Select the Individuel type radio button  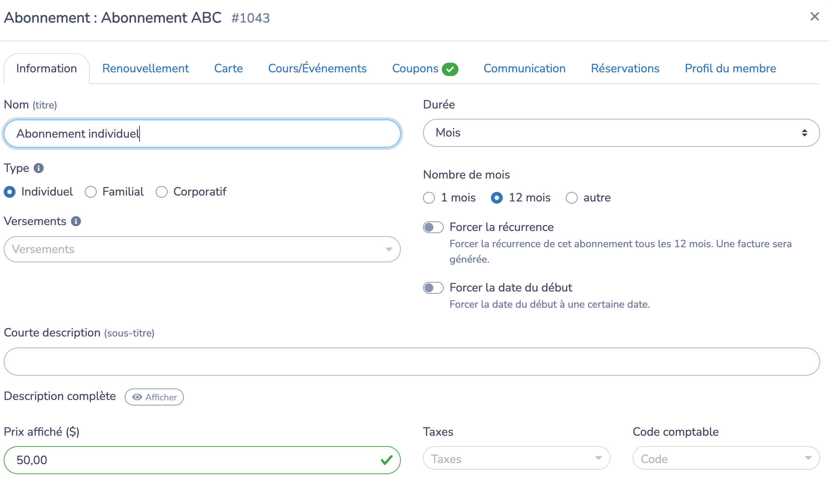click(10, 192)
